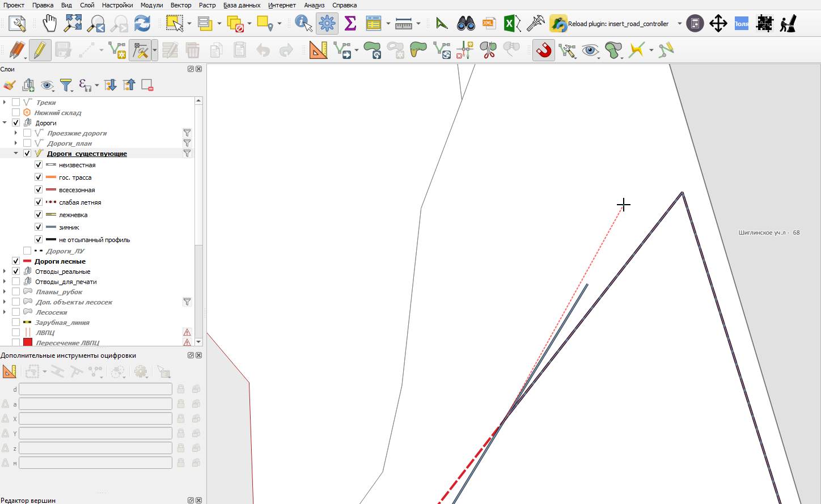Toggle the Дороги лесные layer checkbox
821x504 pixels.
point(16,261)
